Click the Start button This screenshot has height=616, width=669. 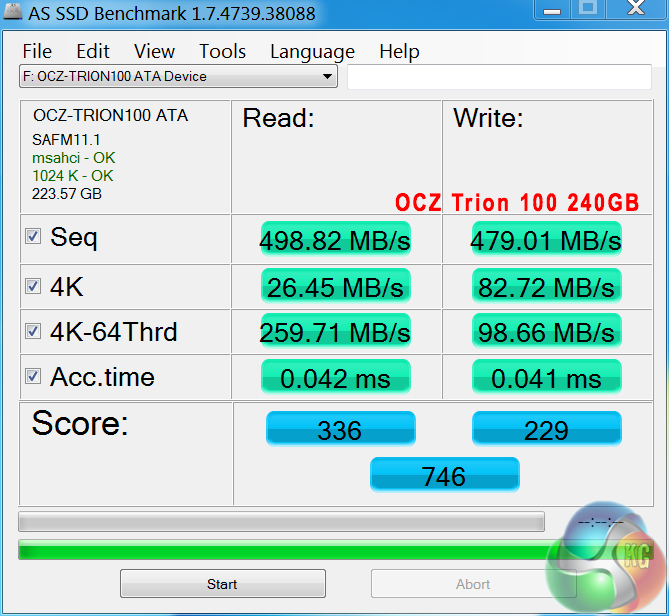click(x=223, y=584)
